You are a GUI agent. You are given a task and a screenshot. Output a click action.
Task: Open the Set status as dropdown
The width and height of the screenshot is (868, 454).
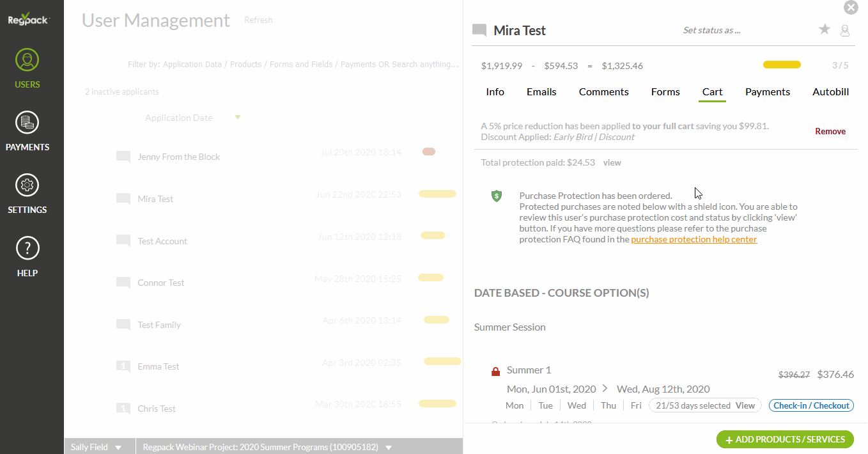(712, 30)
